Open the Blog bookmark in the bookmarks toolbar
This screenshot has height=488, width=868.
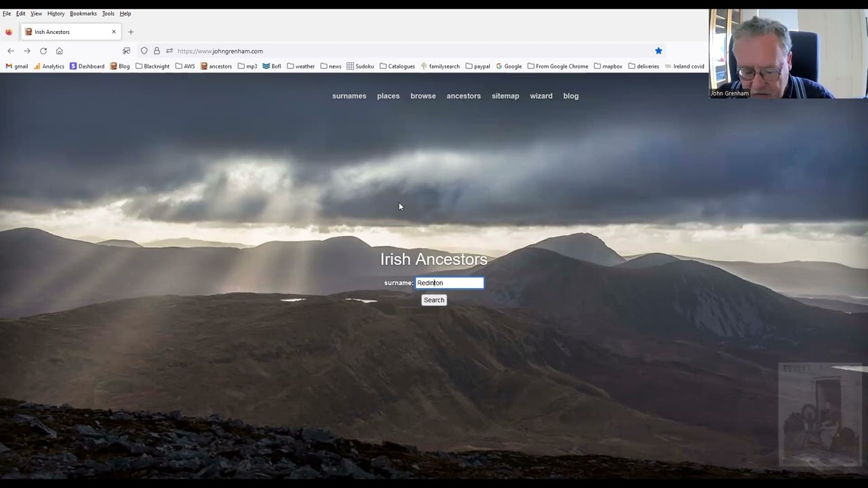[x=120, y=66]
